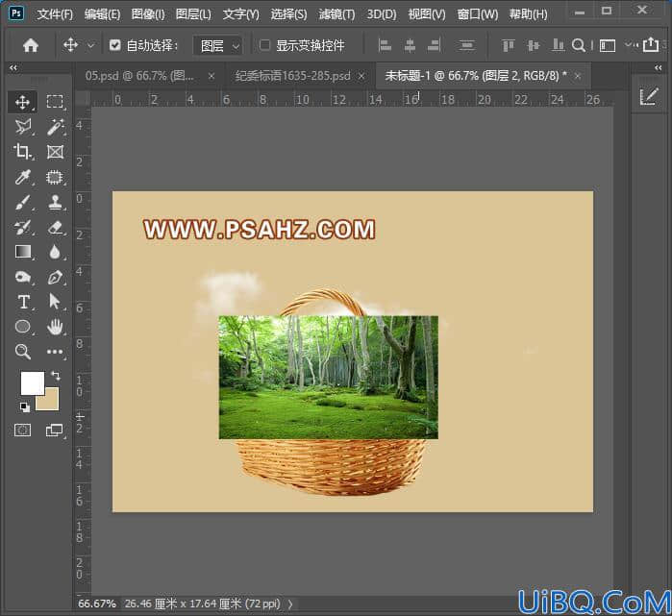The image size is (672, 616).
Task: Select the Brush tool
Action: pyautogui.click(x=22, y=202)
